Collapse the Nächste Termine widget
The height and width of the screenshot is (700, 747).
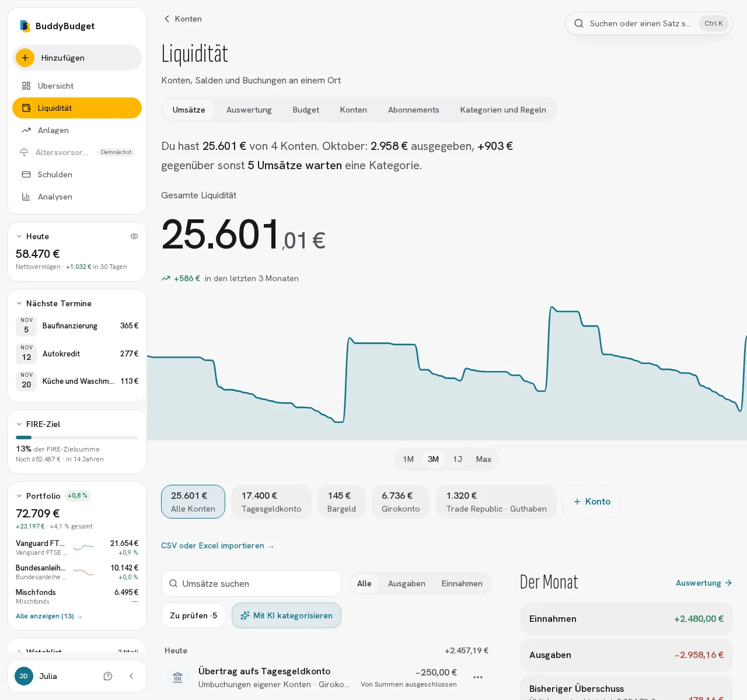19,303
